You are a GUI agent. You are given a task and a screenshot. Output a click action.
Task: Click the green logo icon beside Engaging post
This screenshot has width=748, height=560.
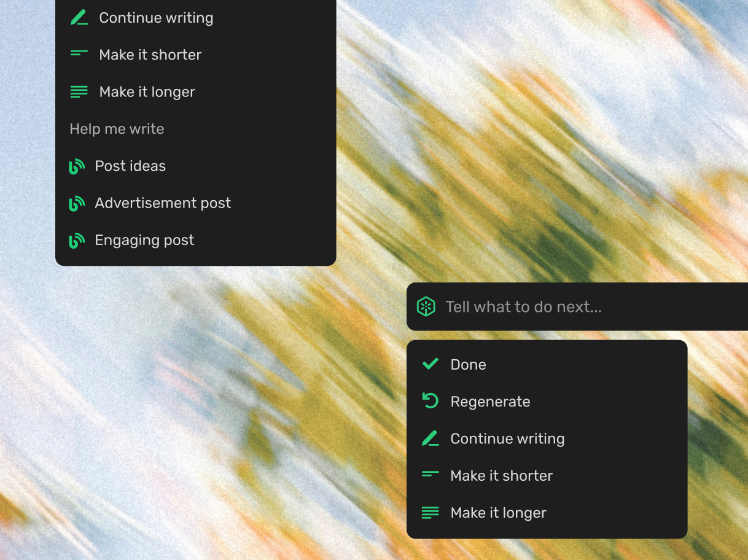coord(77,240)
